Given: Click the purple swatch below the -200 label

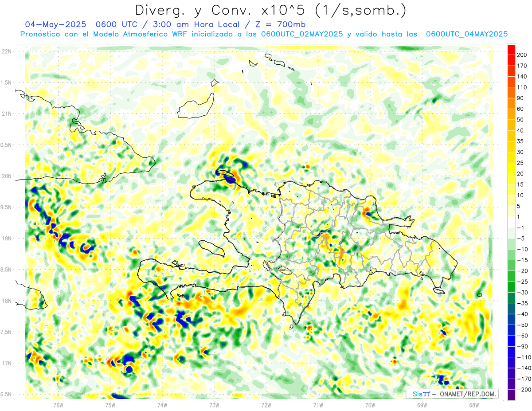Looking at the screenshot, I should pos(511,395).
